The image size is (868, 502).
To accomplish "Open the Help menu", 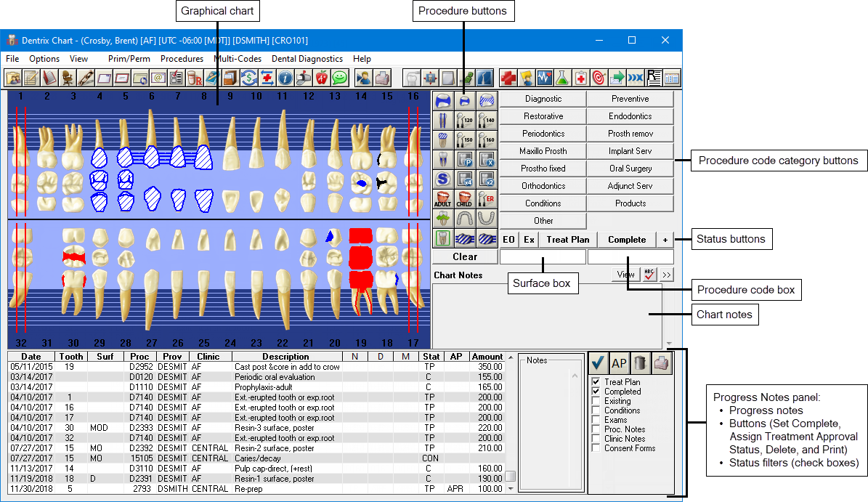I will point(362,59).
